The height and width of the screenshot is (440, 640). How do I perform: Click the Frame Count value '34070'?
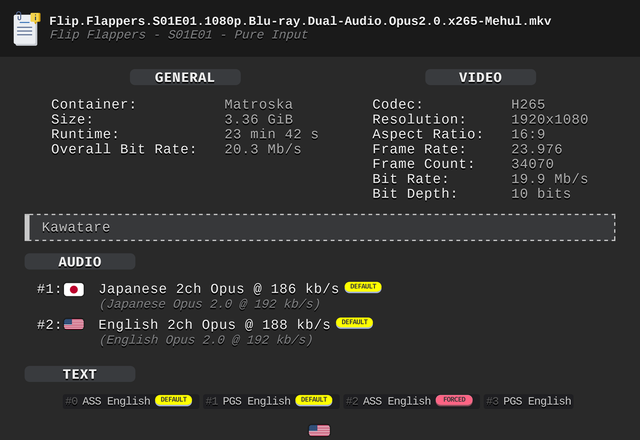coord(532,164)
